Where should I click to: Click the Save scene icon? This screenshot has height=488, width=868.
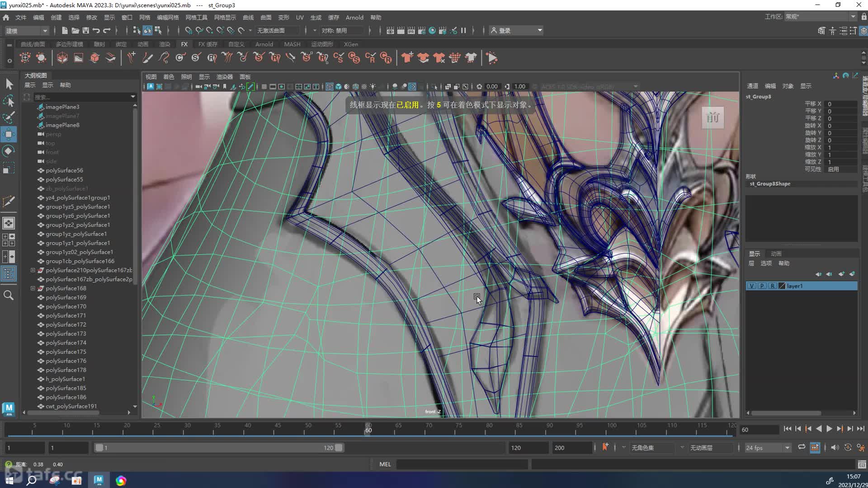pyautogui.click(x=85, y=30)
